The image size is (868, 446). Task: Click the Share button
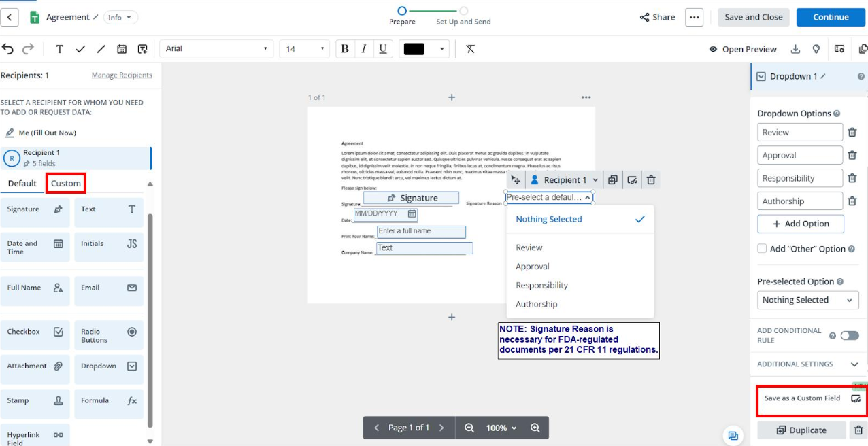click(x=657, y=17)
